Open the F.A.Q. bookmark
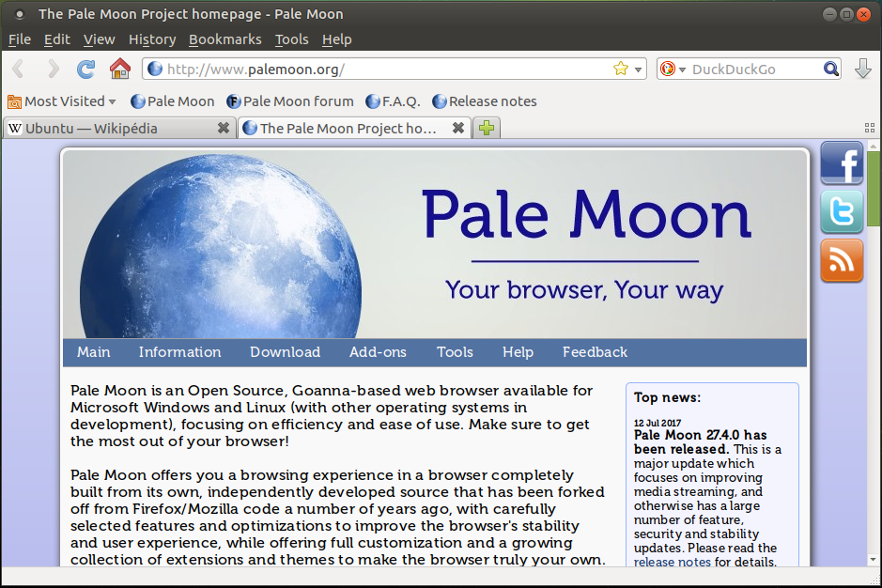882x588 pixels. 393,101
